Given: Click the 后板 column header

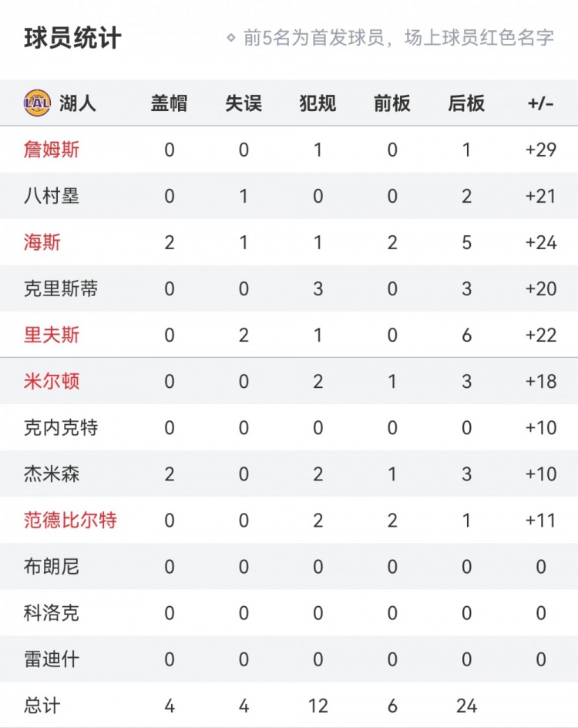Looking at the screenshot, I should pyautogui.click(x=466, y=103).
